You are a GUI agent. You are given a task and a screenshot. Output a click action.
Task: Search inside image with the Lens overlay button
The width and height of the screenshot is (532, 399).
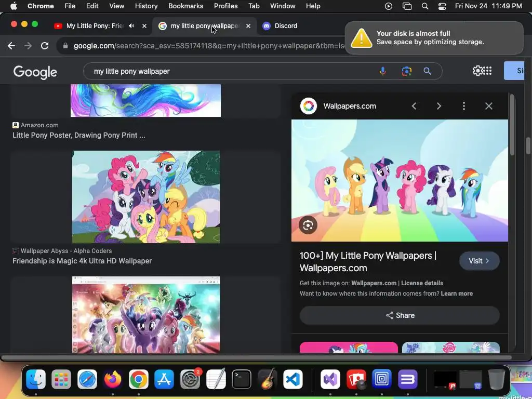click(x=308, y=225)
